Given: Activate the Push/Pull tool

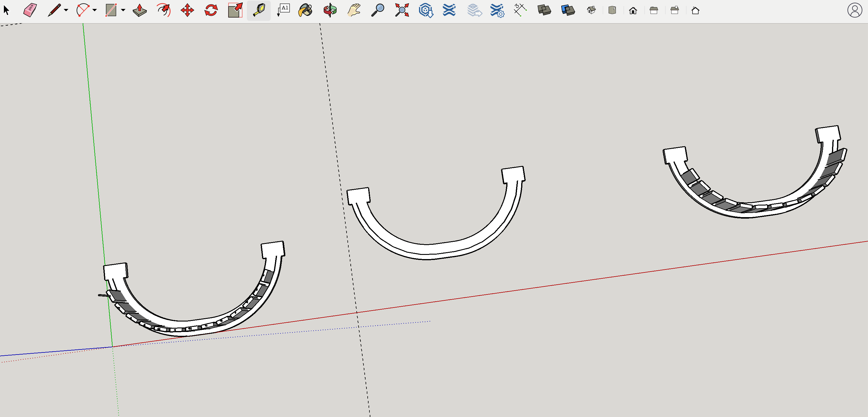Looking at the screenshot, I should coord(140,10).
